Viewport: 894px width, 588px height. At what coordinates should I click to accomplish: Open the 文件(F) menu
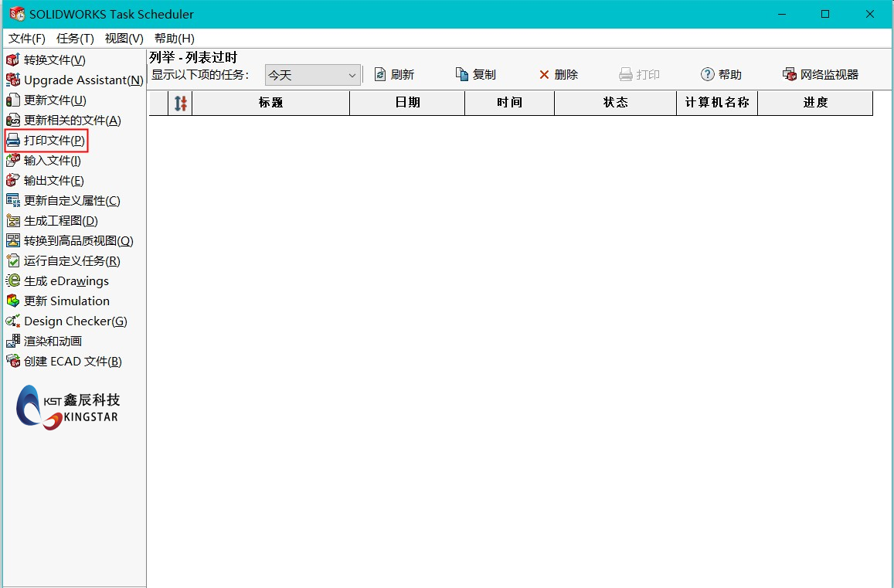[27, 39]
